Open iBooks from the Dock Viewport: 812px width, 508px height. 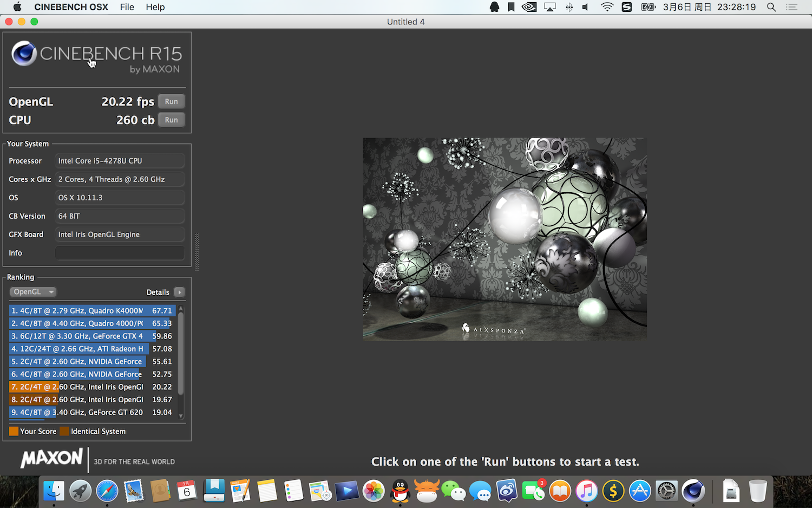(x=560, y=491)
